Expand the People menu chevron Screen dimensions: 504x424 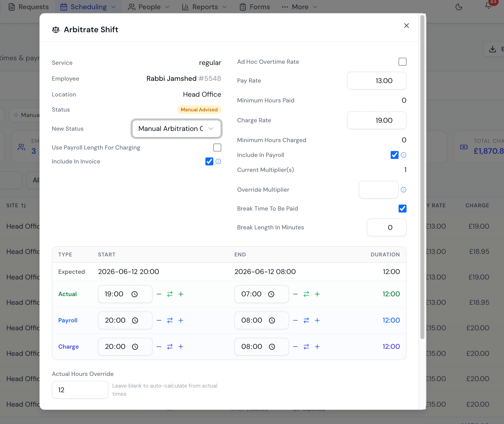tap(167, 7)
